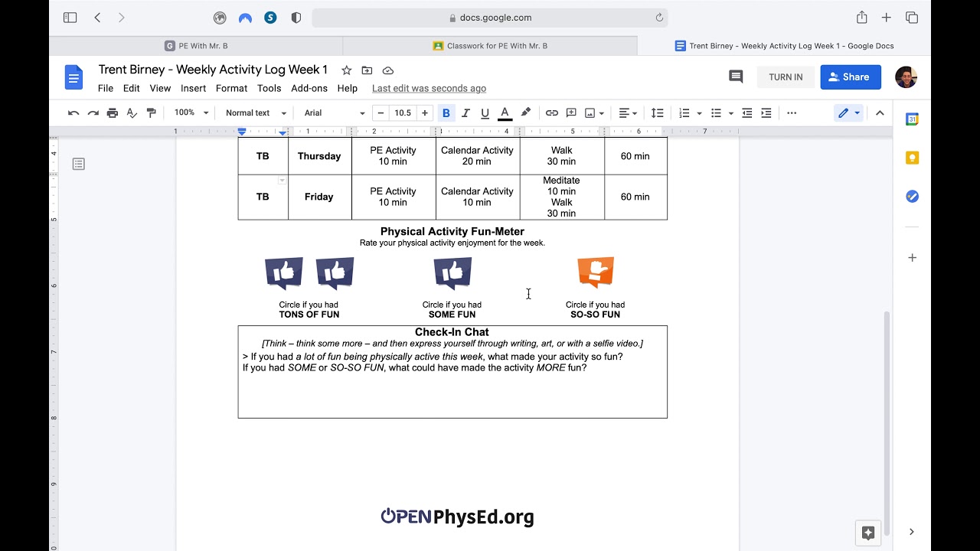Decrease font size minus button

click(381, 113)
